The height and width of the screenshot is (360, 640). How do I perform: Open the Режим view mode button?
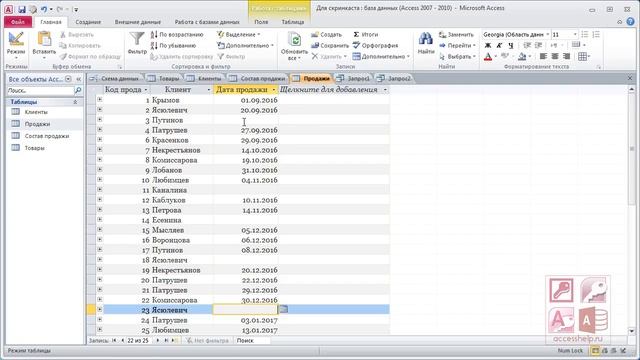point(16,44)
